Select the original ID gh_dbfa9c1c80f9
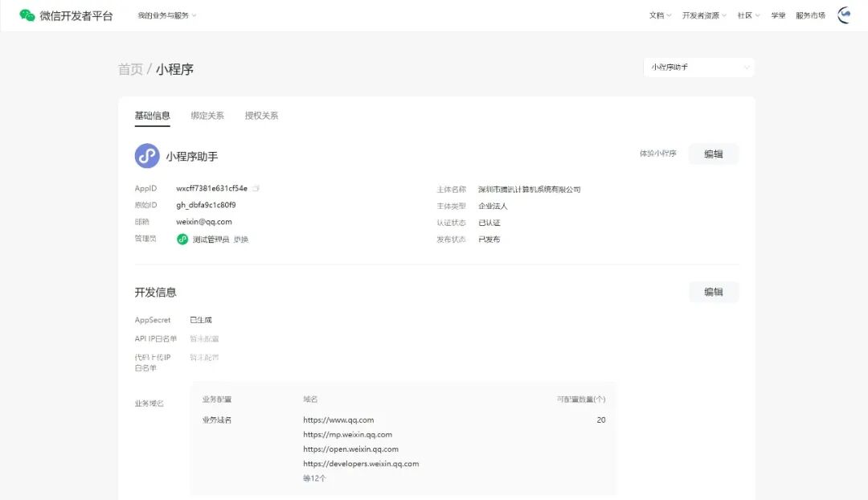 point(206,205)
